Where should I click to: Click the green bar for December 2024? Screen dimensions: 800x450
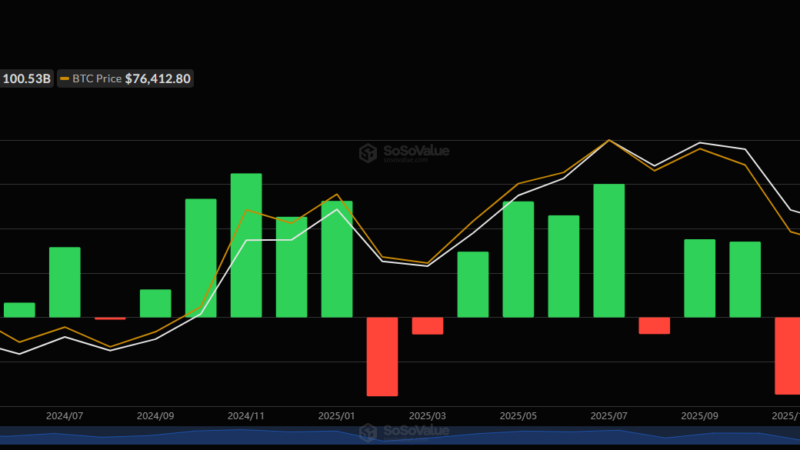coord(292,267)
